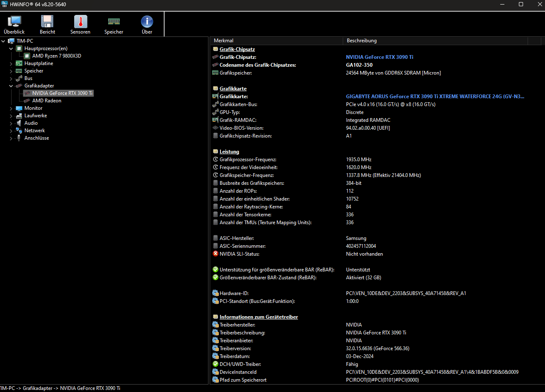
Task: Click the Hauptprozessor(en) CPU icon
Action: (19, 48)
